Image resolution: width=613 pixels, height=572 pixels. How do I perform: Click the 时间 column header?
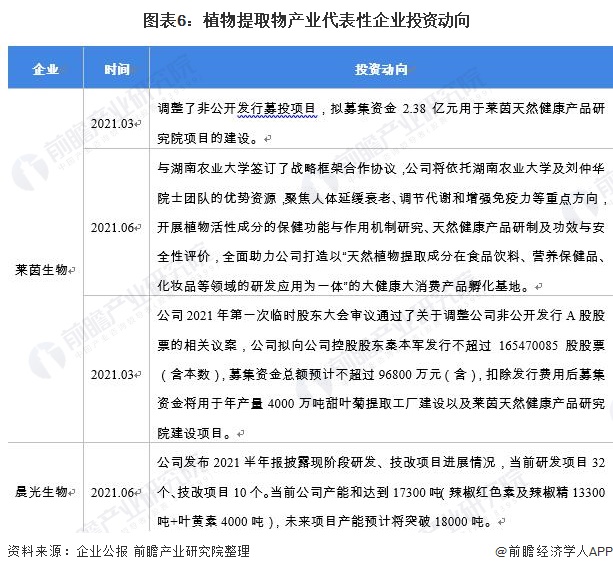pos(117,69)
